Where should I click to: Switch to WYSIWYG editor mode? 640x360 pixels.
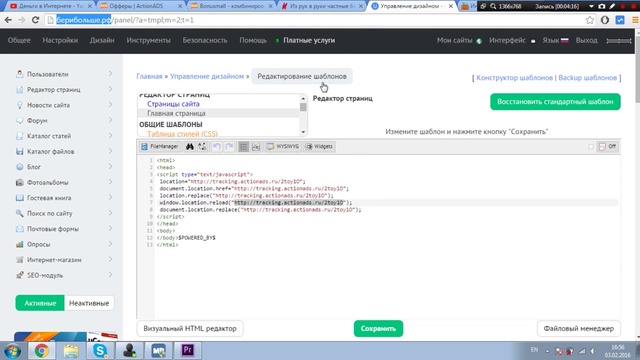[x=283, y=147]
